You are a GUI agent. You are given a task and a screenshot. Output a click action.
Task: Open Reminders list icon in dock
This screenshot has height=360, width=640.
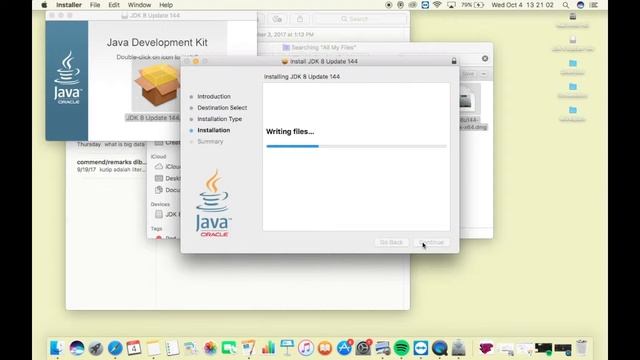(x=172, y=348)
